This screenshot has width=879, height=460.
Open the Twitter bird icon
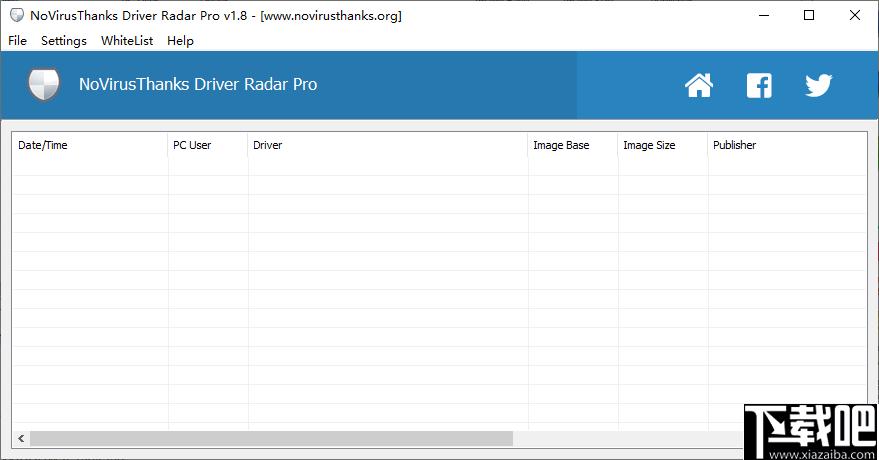[x=819, y=85]
